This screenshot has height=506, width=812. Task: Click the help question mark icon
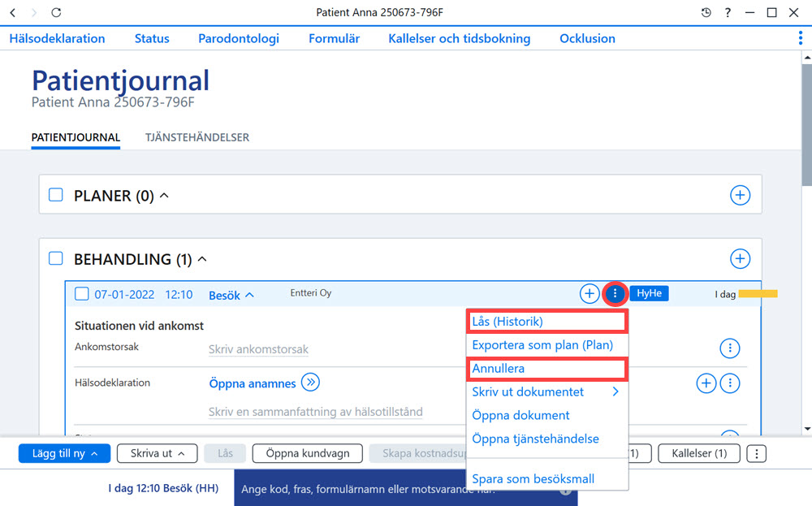[x=728, y=12]
